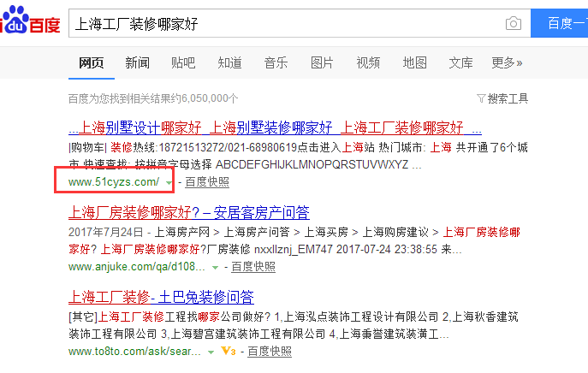Expand dropdown arrow beside www.51cyzs.com

pyautogui.click(x=169, y=183)
